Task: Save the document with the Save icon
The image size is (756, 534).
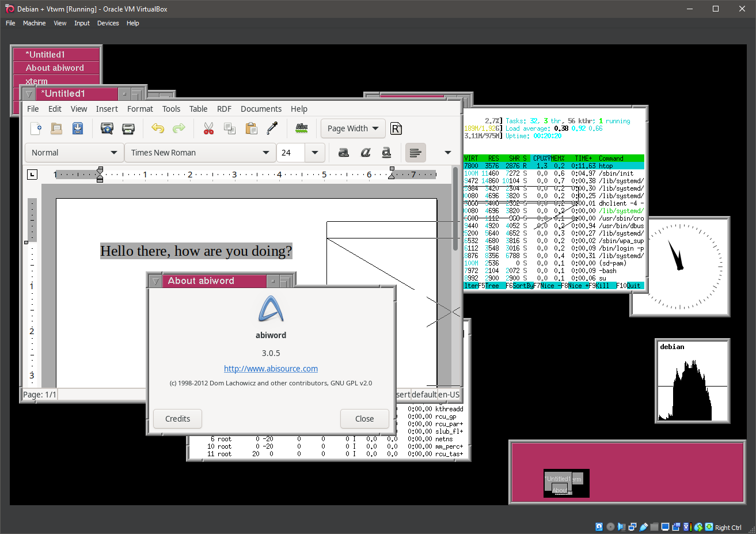Action: [78, 128]
